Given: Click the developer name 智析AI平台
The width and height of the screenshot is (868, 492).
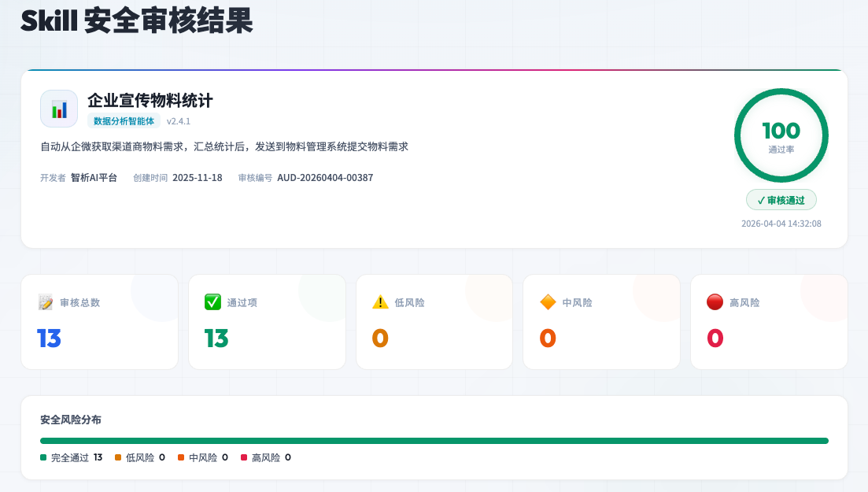Looking at the screenshot, I should 94,178.
